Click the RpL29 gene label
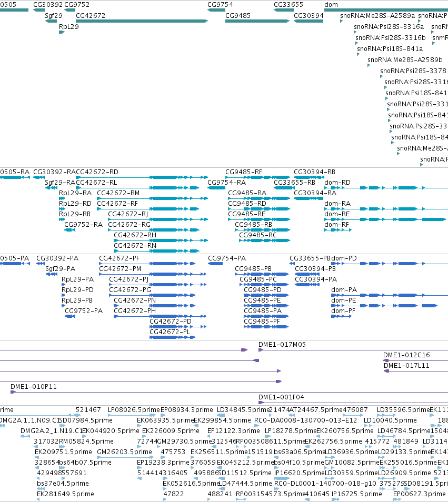 [x=69, y=26]
